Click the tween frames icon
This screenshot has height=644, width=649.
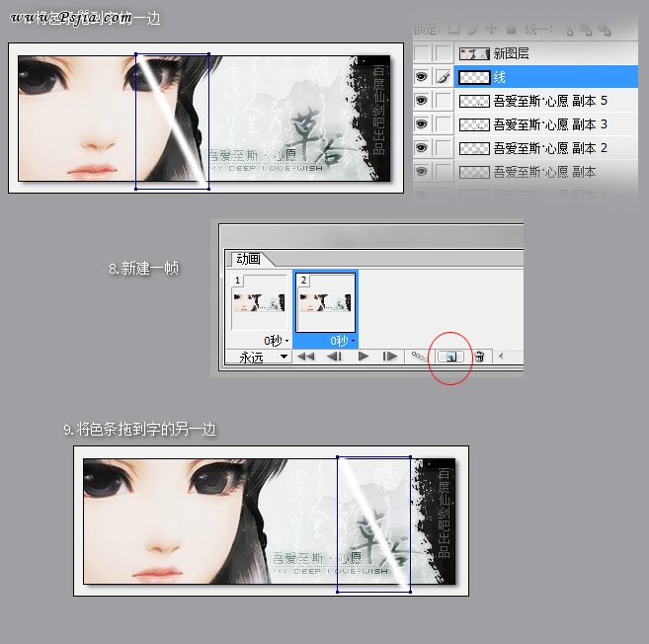[x=420, y=356]
